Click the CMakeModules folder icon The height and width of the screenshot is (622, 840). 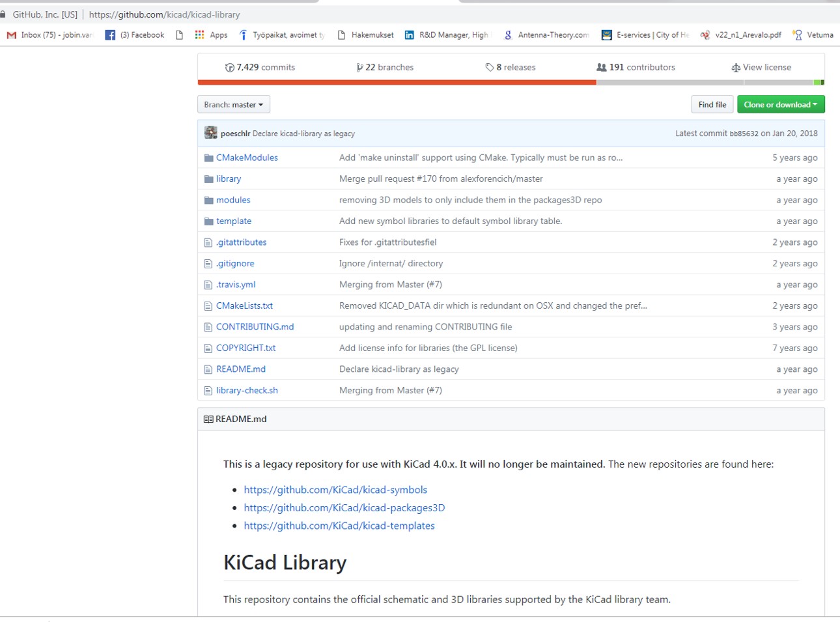[x=209, y=158]
